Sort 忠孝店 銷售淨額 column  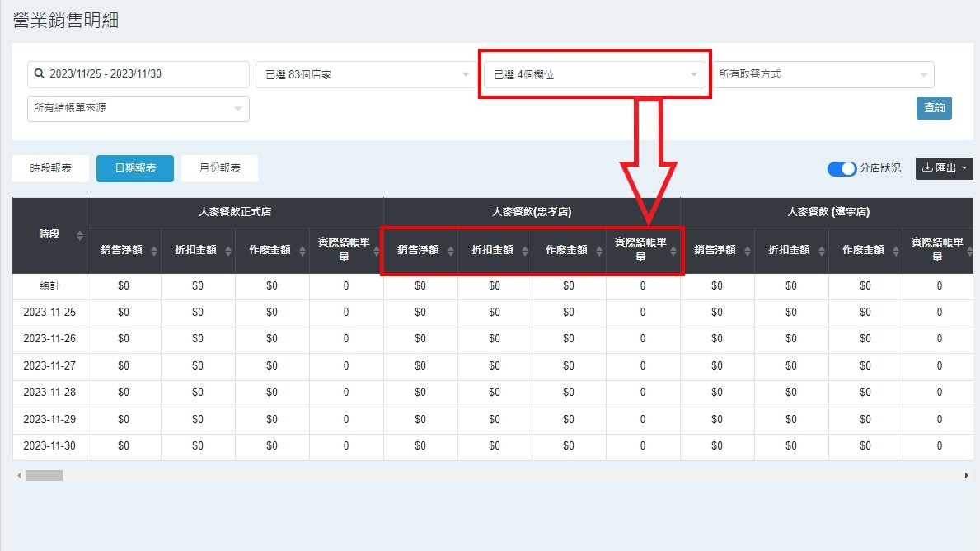coord(450,251)
